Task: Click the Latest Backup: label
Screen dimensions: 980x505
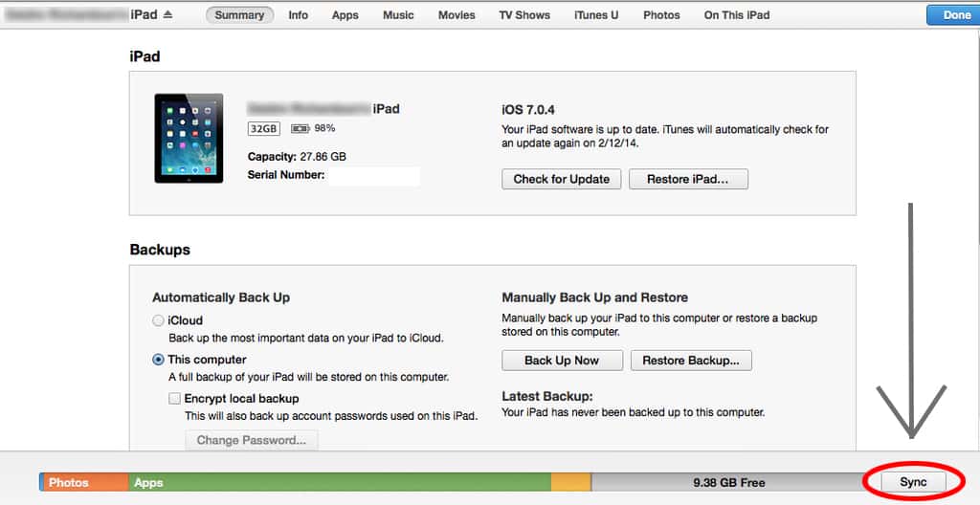Action: pos(546,396)
